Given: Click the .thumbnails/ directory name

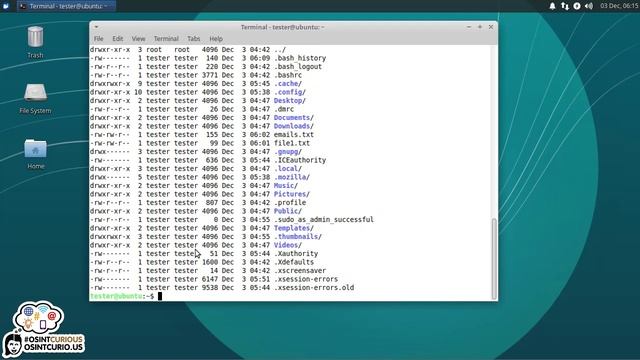Looking at the screenshot, I should [298, 237].
